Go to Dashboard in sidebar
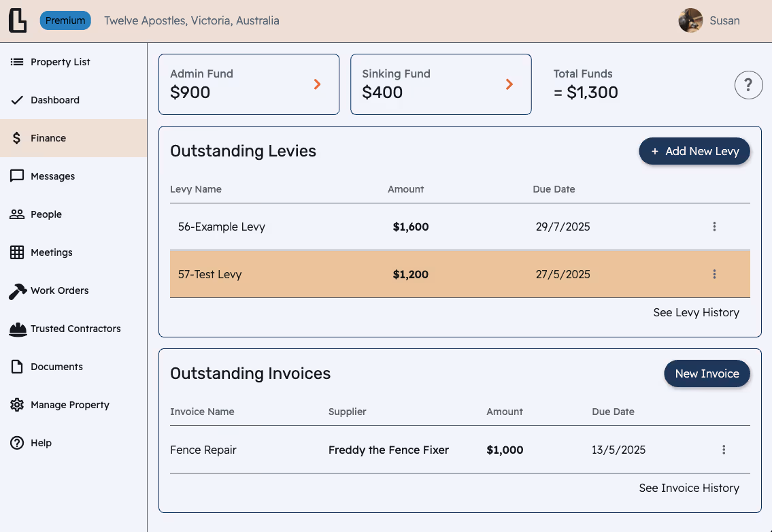772x532 pixels. tap(73, 100)
